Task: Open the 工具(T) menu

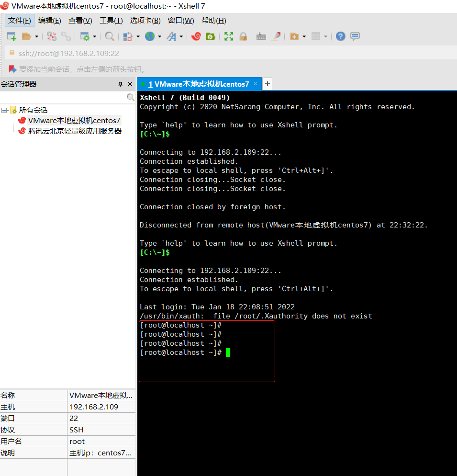Action: pyautogui.click(x=111, y=20)
